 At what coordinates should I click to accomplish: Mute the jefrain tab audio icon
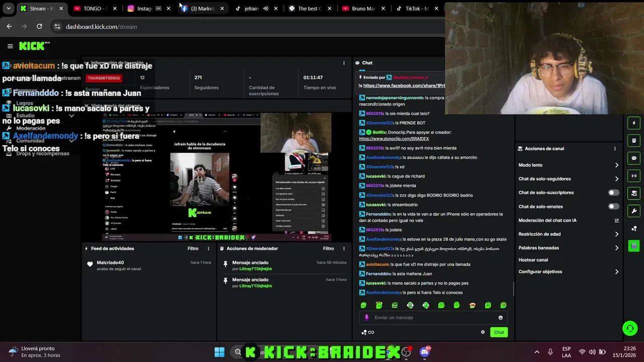pyautogui.click(x=266, y=9)
